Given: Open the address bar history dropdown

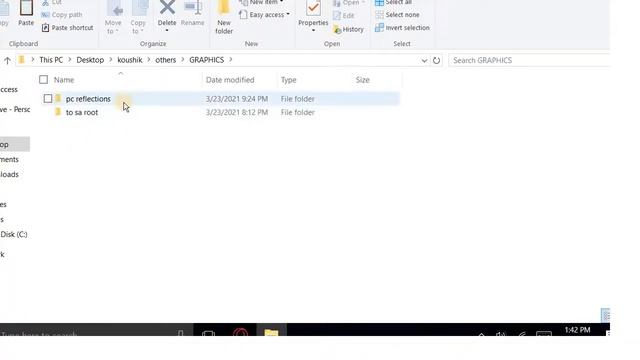Looking at the screenshot, I should coord(424,60).
